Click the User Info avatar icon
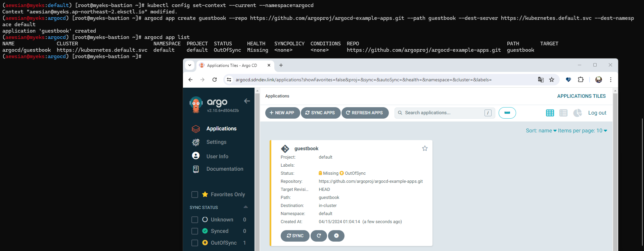This screenshot has height=251, width=644. (196, 156)
